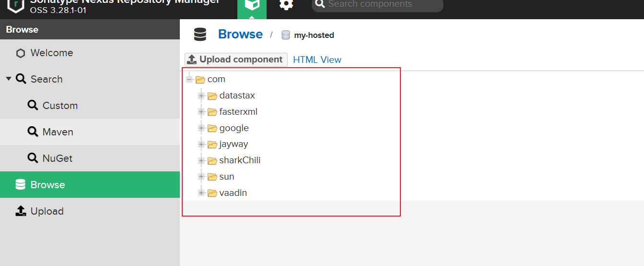Expand the fasterxml folder node
644x266 pixels.
coord(201,112)
